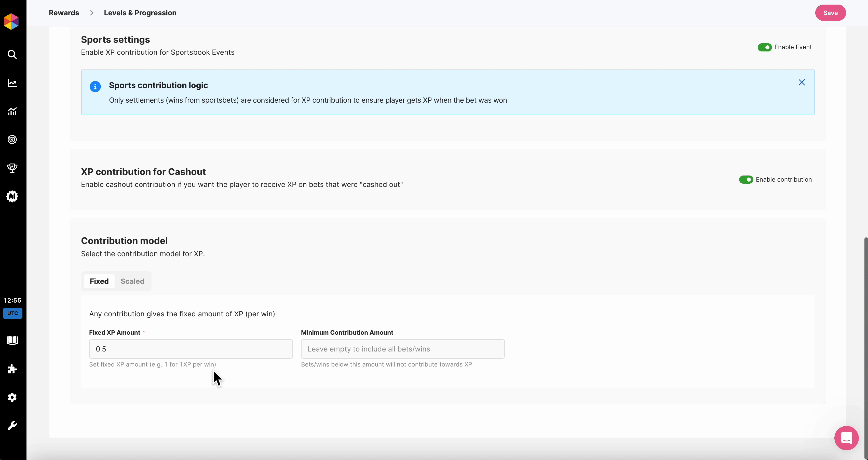Open the chat support bubble

[846, 438]
